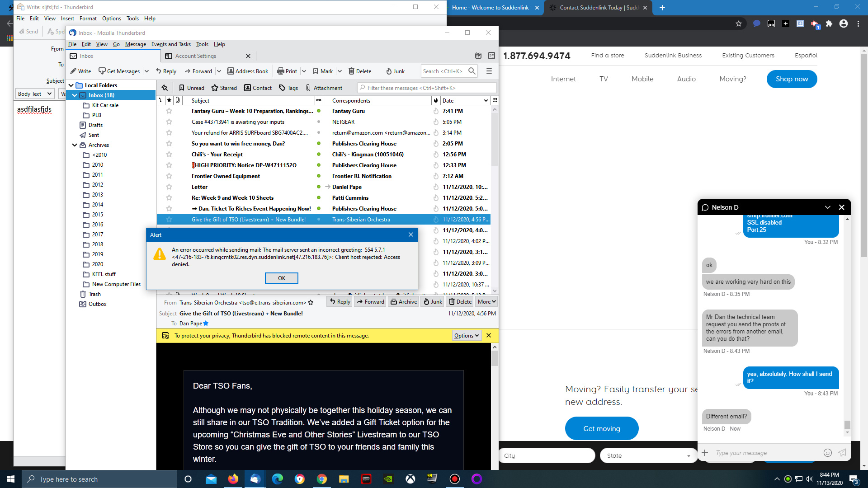Open the Suddenlink Business link
868x488 pixels.
point(673,55)
